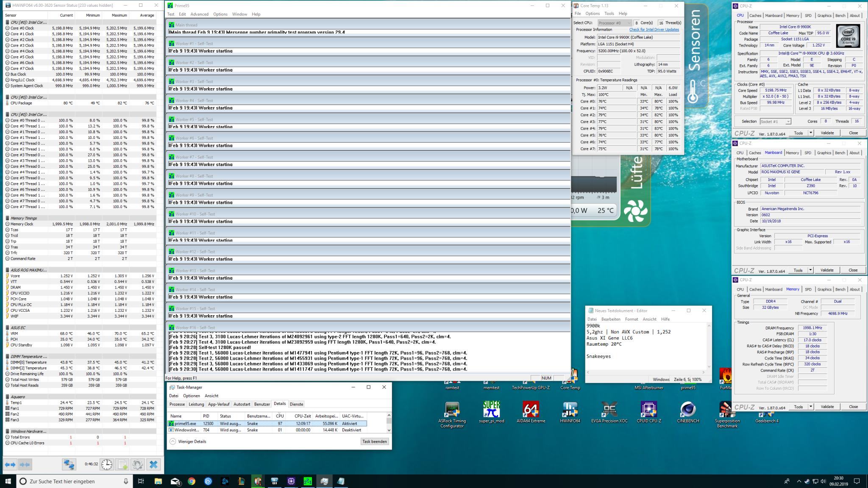Launch super_pi_mod desktop shortcut

click(491, 411)
